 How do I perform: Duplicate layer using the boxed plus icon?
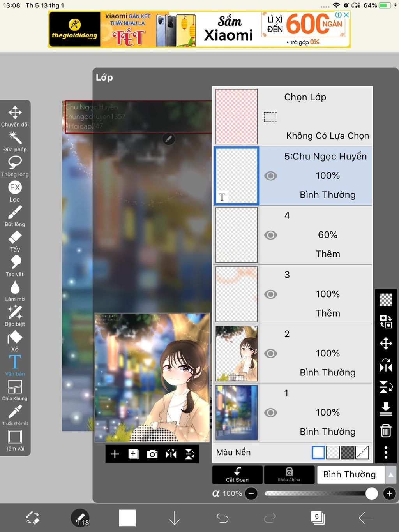click(133, 454)
